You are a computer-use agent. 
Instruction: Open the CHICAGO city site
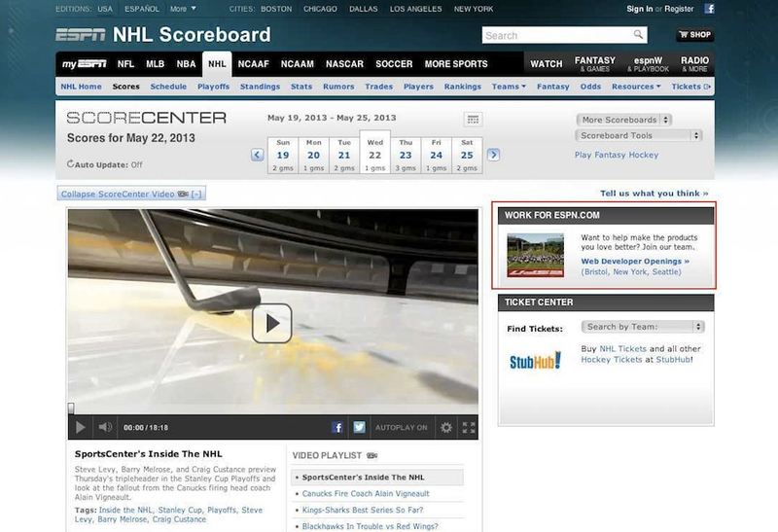(x=320, y=9)
